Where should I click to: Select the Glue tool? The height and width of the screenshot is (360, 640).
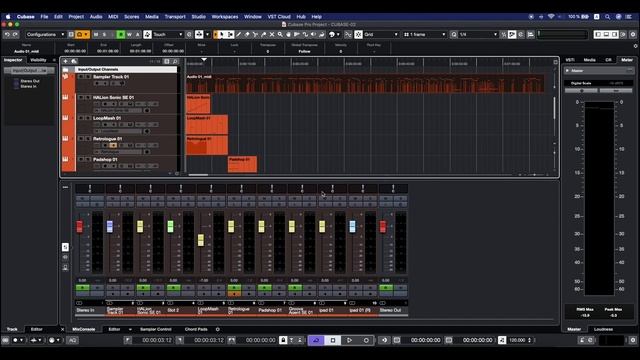tap(263, 35)
